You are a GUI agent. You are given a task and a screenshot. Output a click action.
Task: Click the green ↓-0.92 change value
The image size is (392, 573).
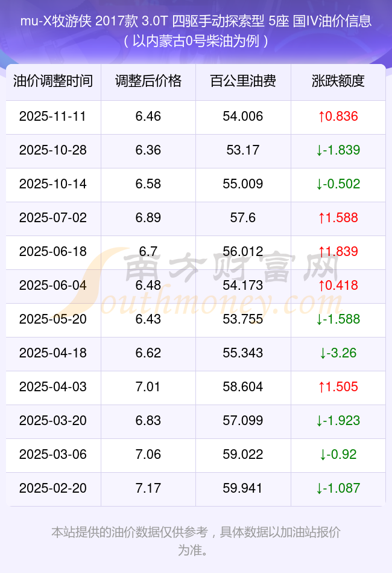pos(338,455)
